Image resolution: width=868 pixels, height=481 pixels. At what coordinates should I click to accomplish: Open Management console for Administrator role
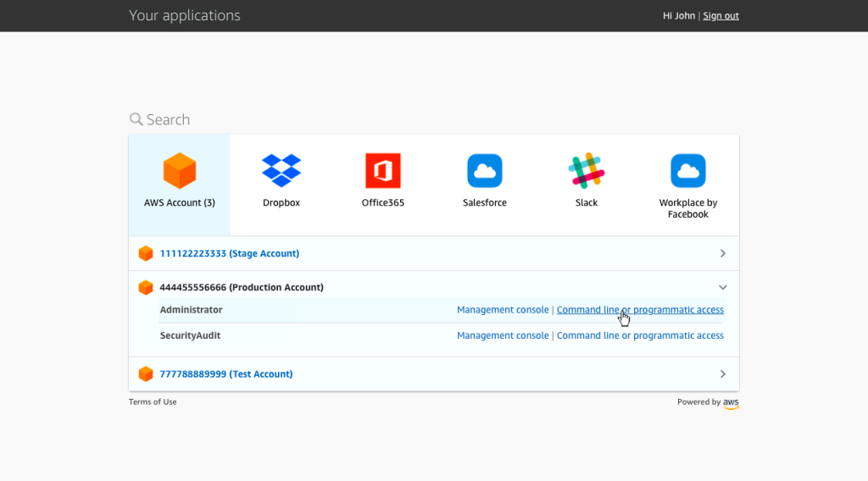[503, 310]
